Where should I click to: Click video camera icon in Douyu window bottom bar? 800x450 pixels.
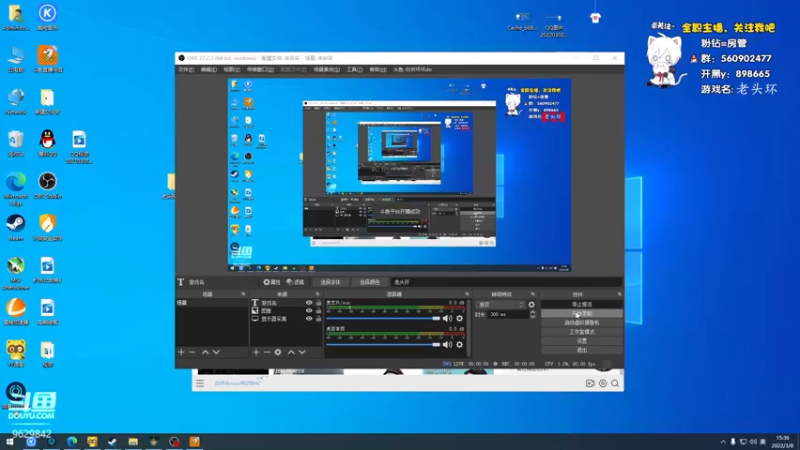click(590, 383)
